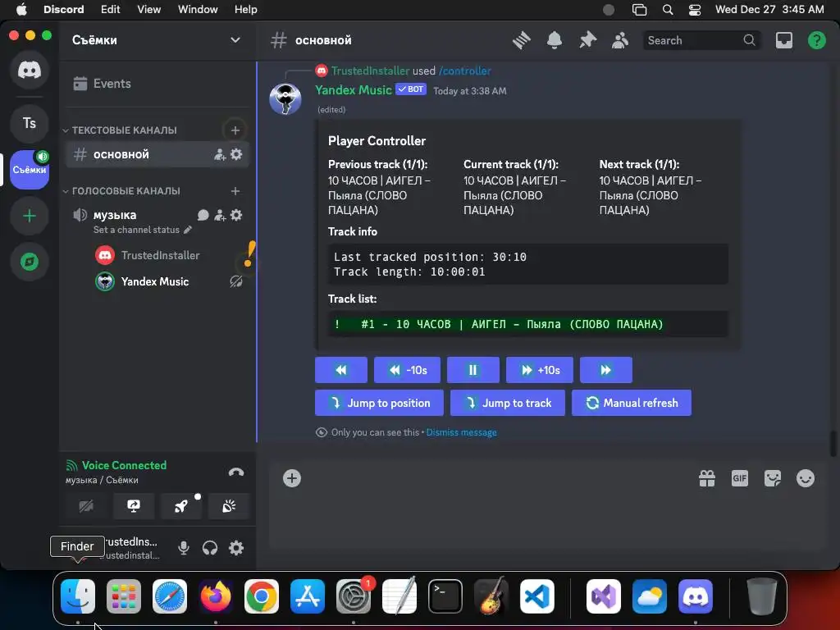
Task: Open the Discord app menu
Action: pos(63,10)
